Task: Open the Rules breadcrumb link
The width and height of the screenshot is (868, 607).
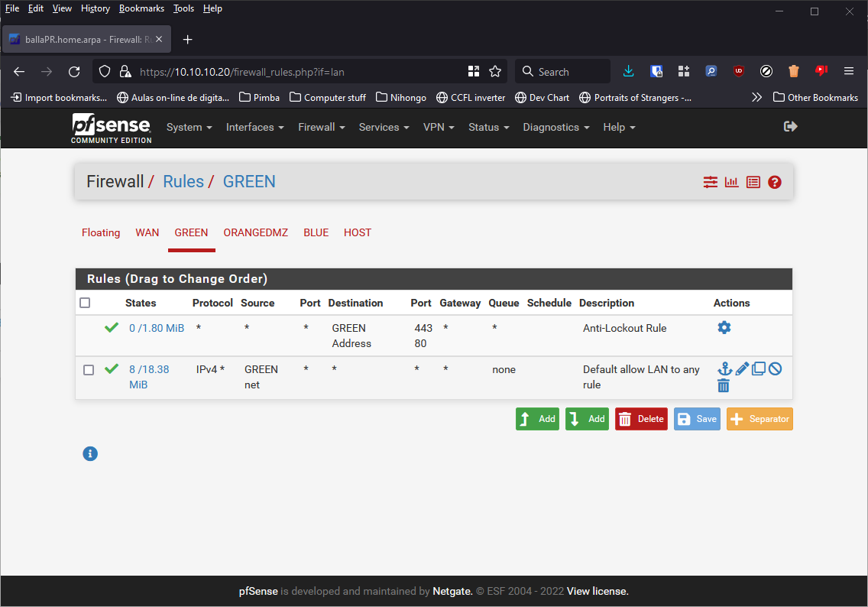Action: tap(183, 181)
